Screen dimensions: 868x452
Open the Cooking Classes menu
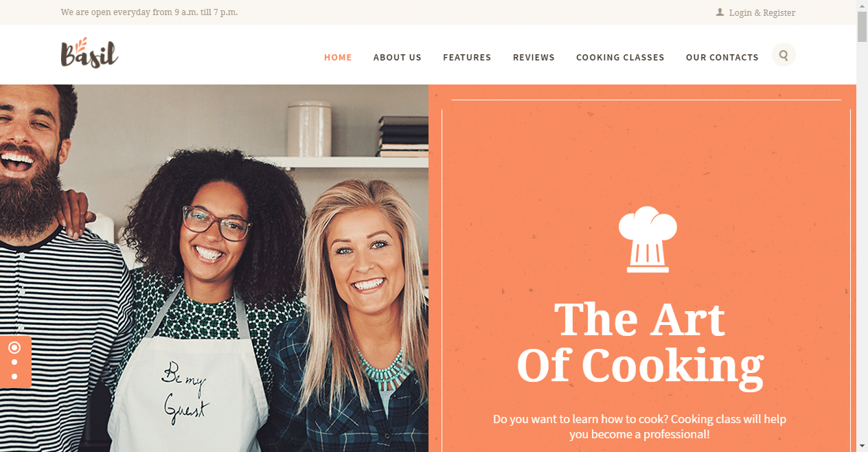(x=620, y=58)
